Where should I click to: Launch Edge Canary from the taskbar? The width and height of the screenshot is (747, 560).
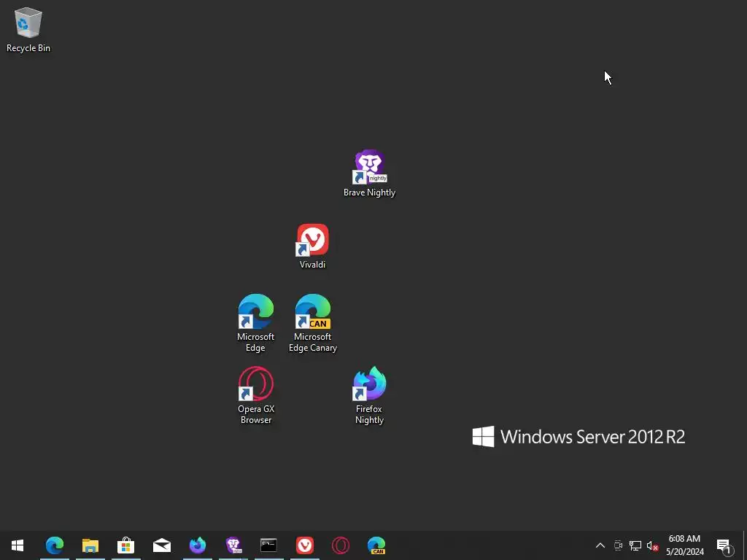point(376,545)
